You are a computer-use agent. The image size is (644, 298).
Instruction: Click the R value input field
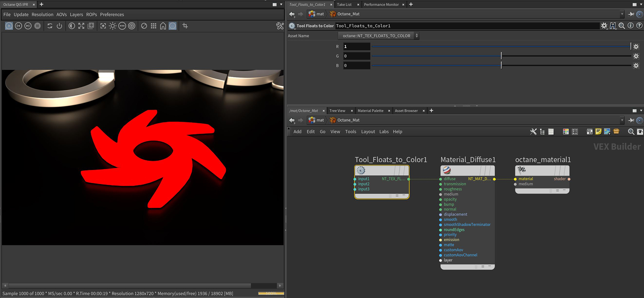coord(356,47)
